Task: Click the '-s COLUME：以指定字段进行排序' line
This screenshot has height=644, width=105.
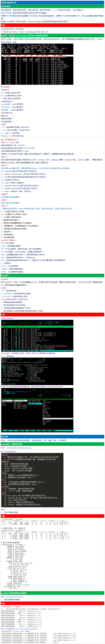Action: (15, 296)
